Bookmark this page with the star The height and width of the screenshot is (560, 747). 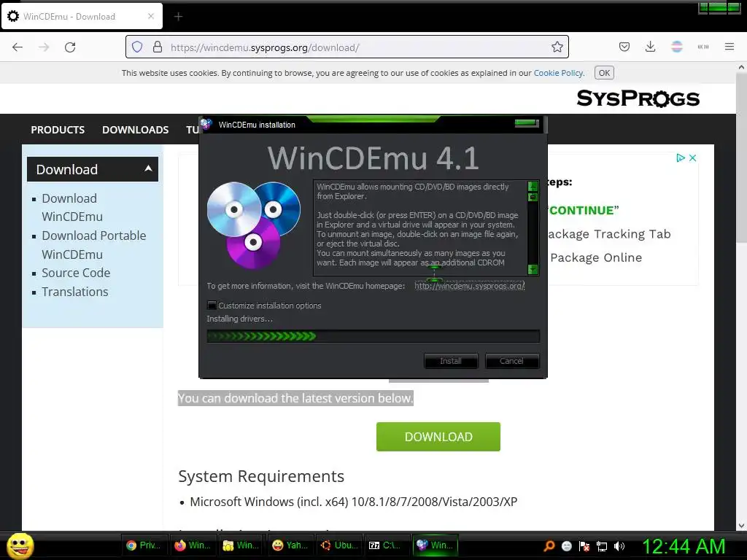(x=557, y=47)
